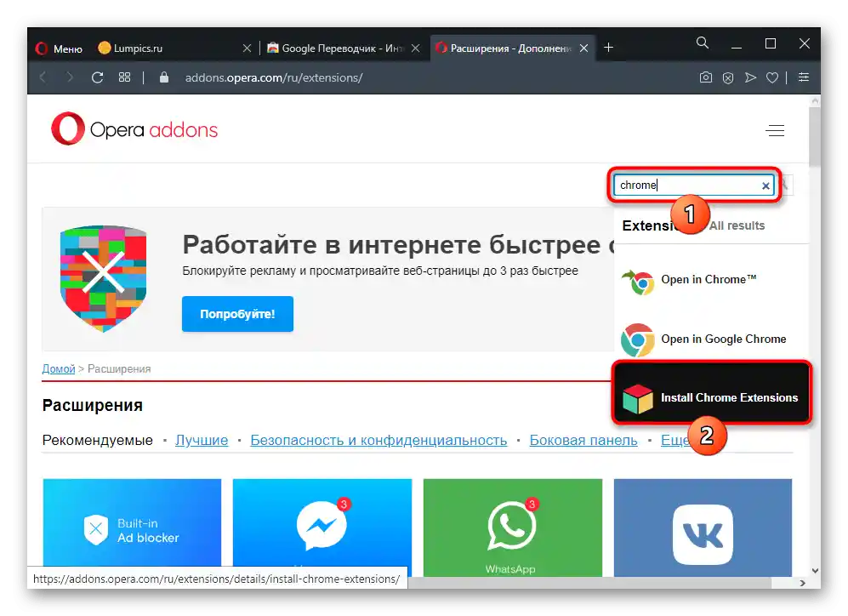Take a snapshot with camera icon

706,77
